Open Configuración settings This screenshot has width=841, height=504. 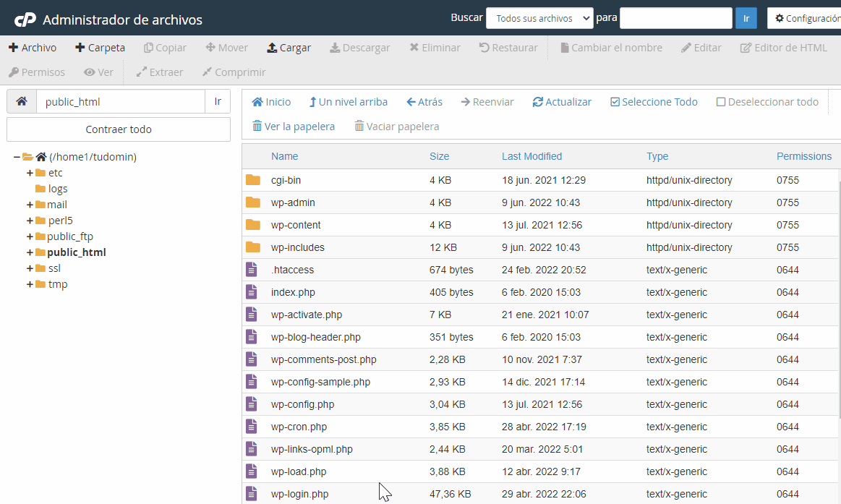tap(806, 18)
